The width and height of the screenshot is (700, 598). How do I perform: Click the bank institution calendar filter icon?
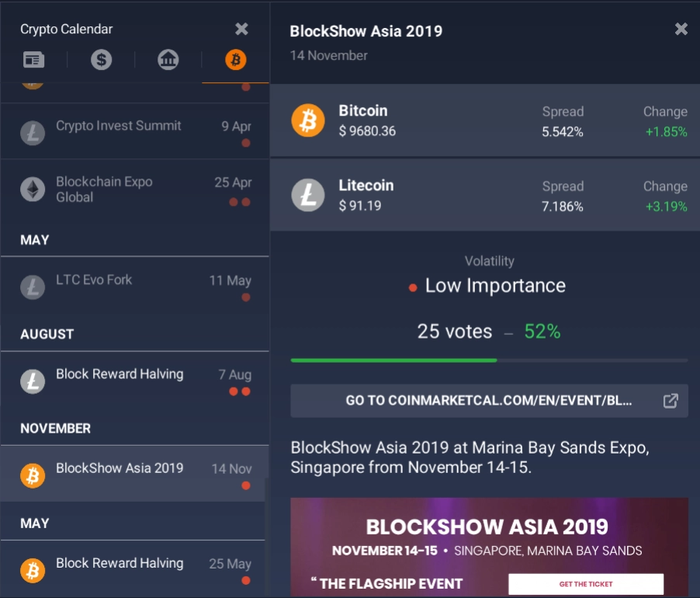168,59
